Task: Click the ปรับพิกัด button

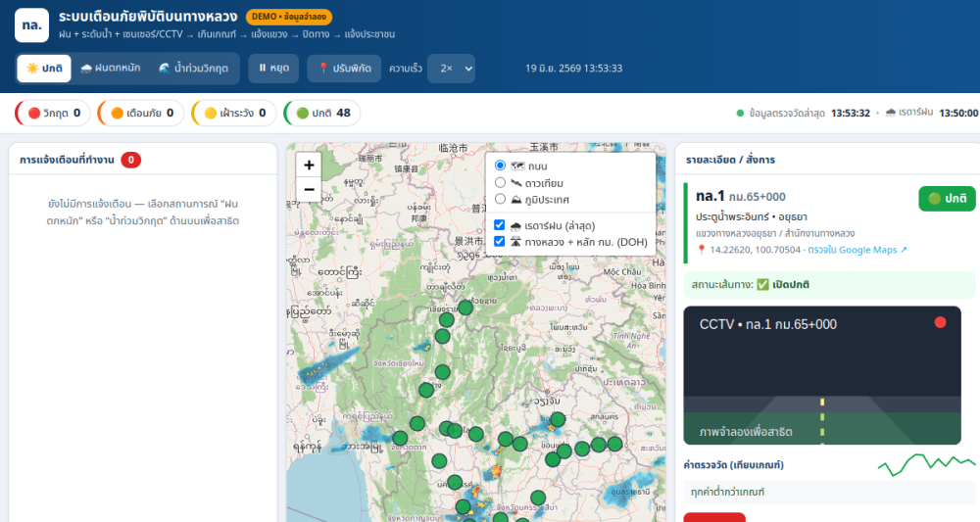Action: click(x=344, y=68)
